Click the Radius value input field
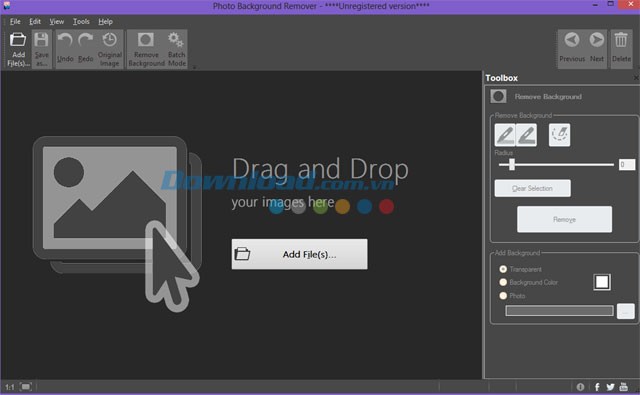This screenshot has width=640, height=395. 627,164
